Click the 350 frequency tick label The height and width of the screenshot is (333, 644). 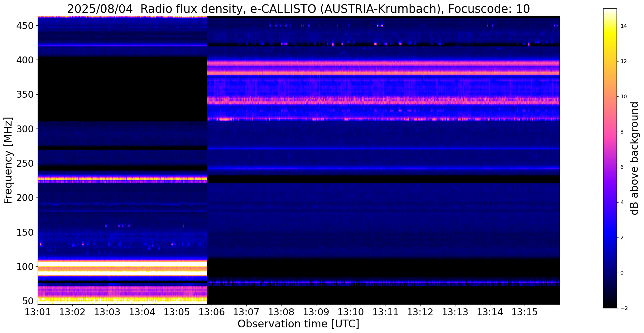[24, 95]
